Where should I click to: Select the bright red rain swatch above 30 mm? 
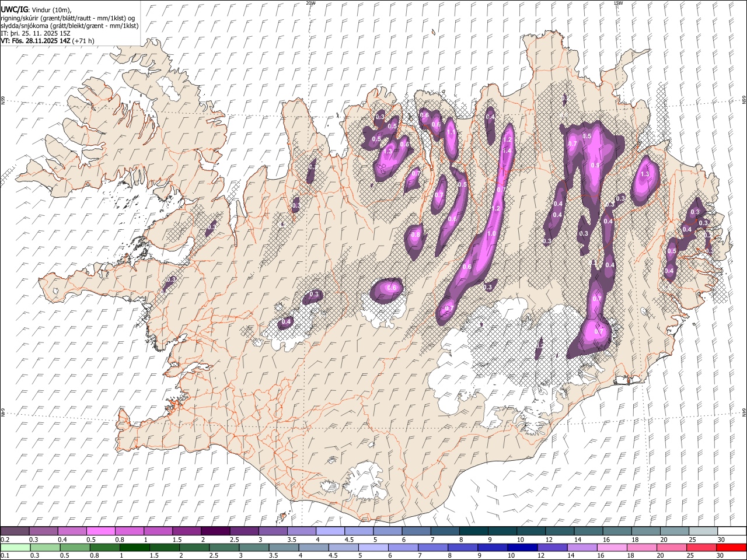(731, 547)
